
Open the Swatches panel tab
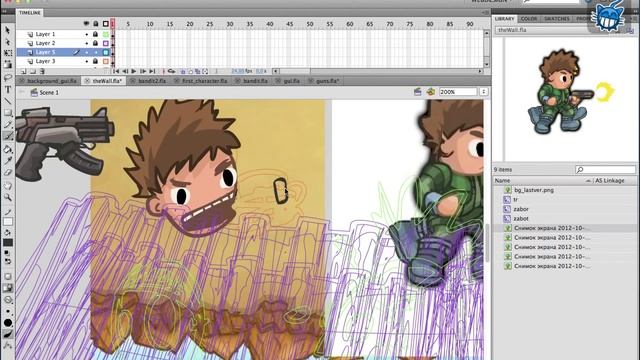pyautogui.click(x=556, y=19)
